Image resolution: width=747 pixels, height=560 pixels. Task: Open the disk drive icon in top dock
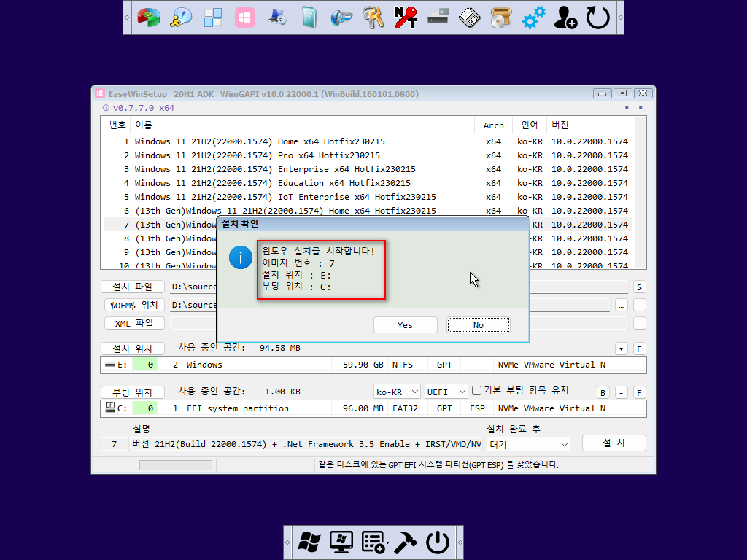(438, 17)
